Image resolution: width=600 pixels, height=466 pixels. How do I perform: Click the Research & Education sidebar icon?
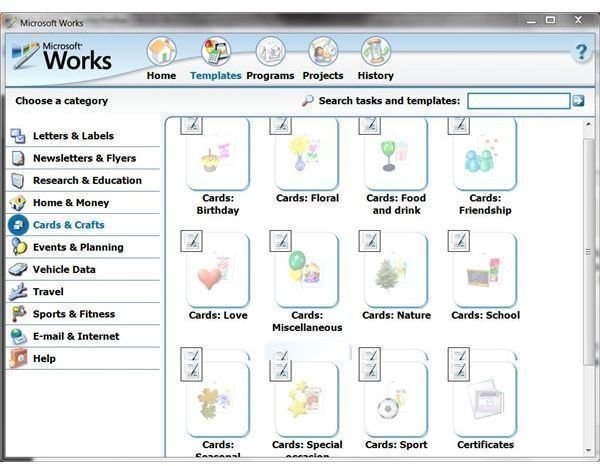[18, 180]
